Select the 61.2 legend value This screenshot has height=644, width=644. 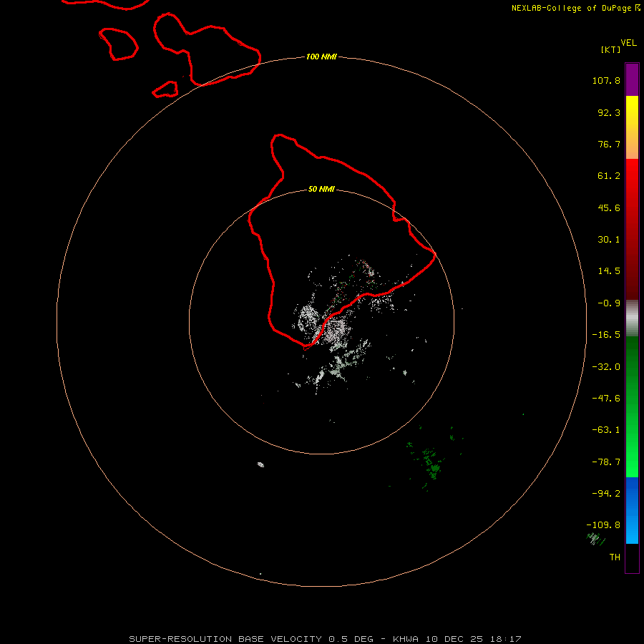tap(609, 176)
